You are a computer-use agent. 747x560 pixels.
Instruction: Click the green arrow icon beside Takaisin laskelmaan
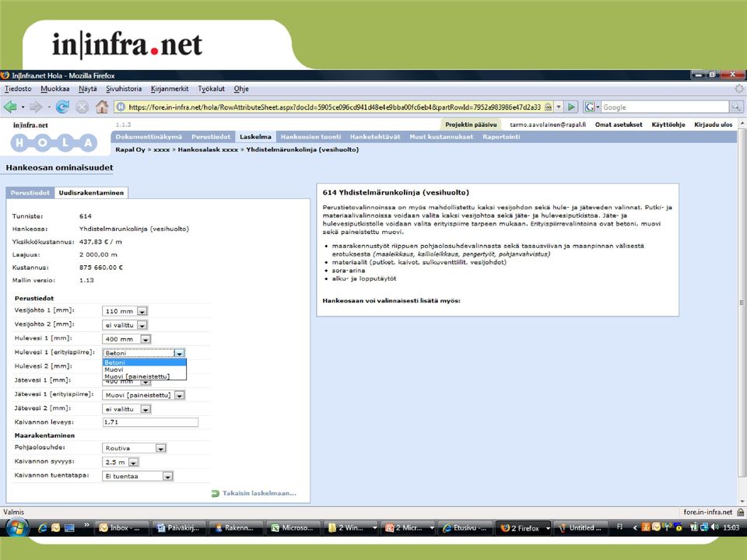click(x=216, y=494)
